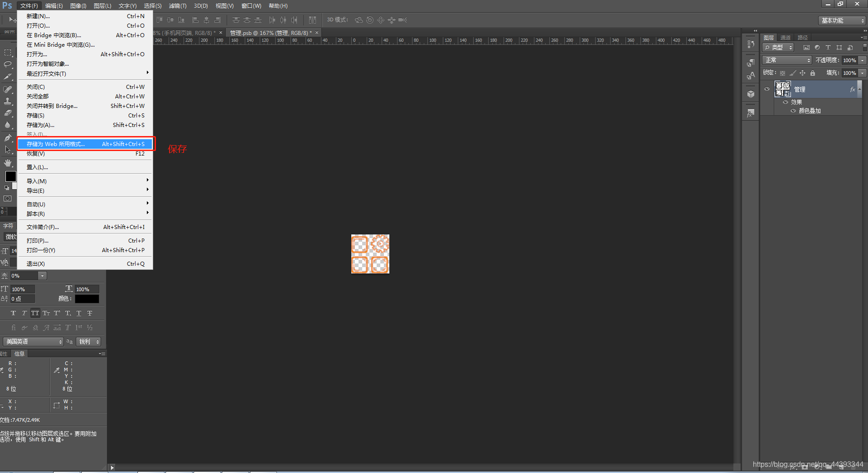Viewport: 868px width, 473px height.
Task: Open the Character Styles panel icon
Action: pos(751,75)
